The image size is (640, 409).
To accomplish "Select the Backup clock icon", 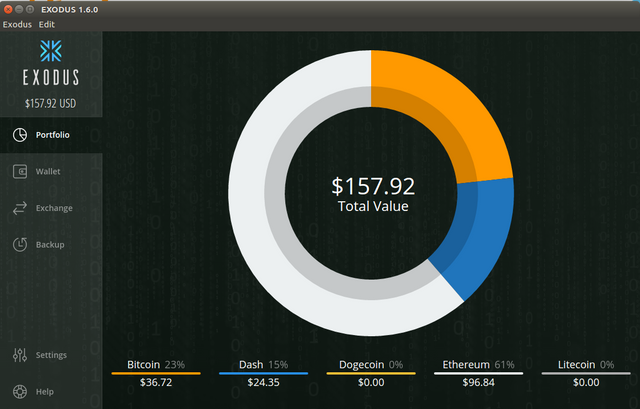I will 20,245.
